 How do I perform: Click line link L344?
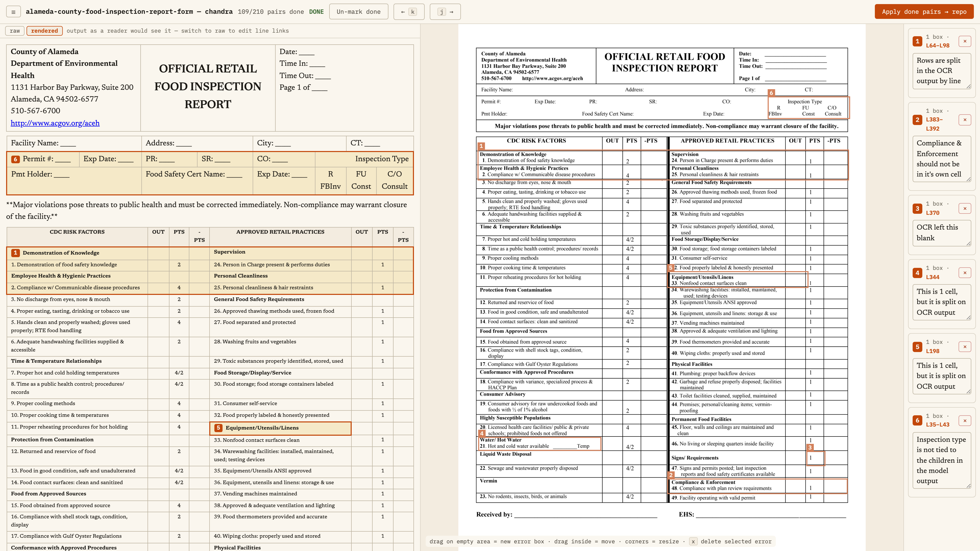933,277
